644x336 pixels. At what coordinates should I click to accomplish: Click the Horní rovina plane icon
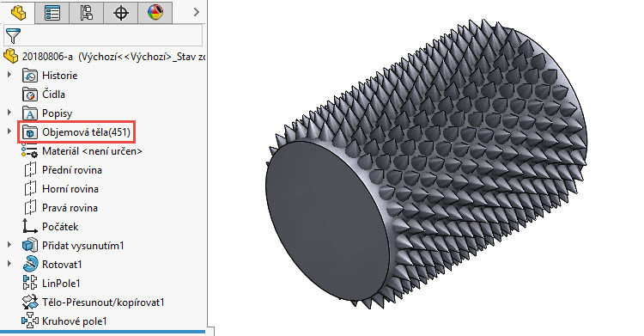click(30, 189)
